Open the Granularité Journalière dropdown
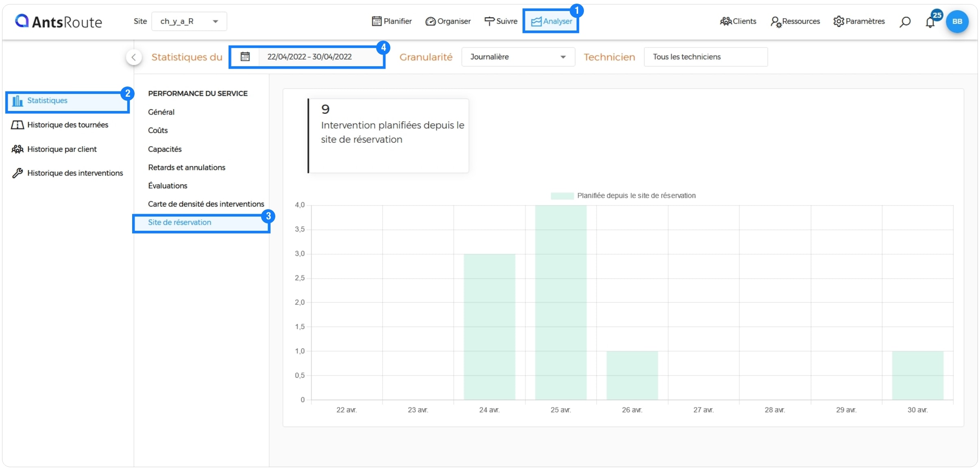 point(518,57)
